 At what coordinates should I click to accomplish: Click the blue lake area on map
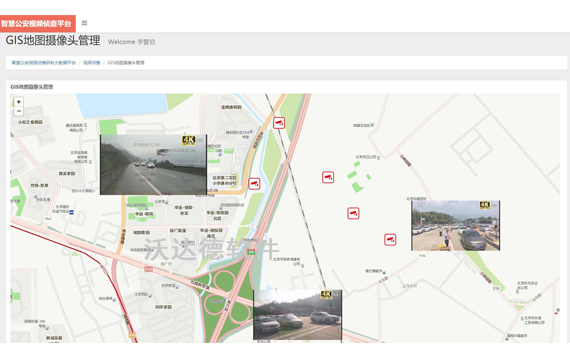pyautogui.click(x=122, y=105)
